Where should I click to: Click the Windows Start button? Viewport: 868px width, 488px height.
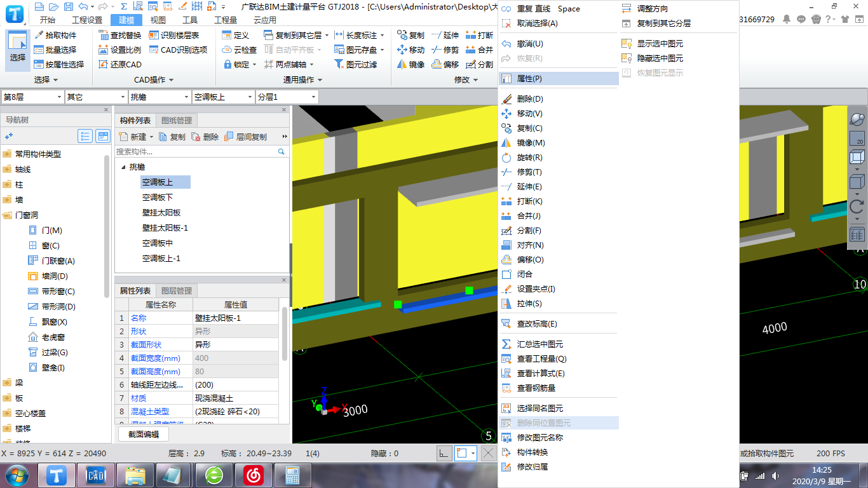click(17, 475)
